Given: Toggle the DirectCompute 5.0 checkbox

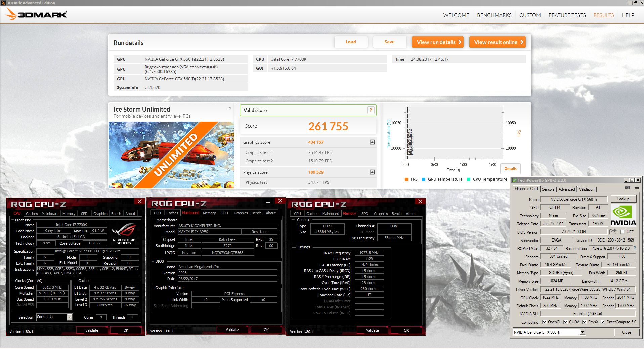Looking at the screenshot, I should pyautogui.click(x=603, y=322).
